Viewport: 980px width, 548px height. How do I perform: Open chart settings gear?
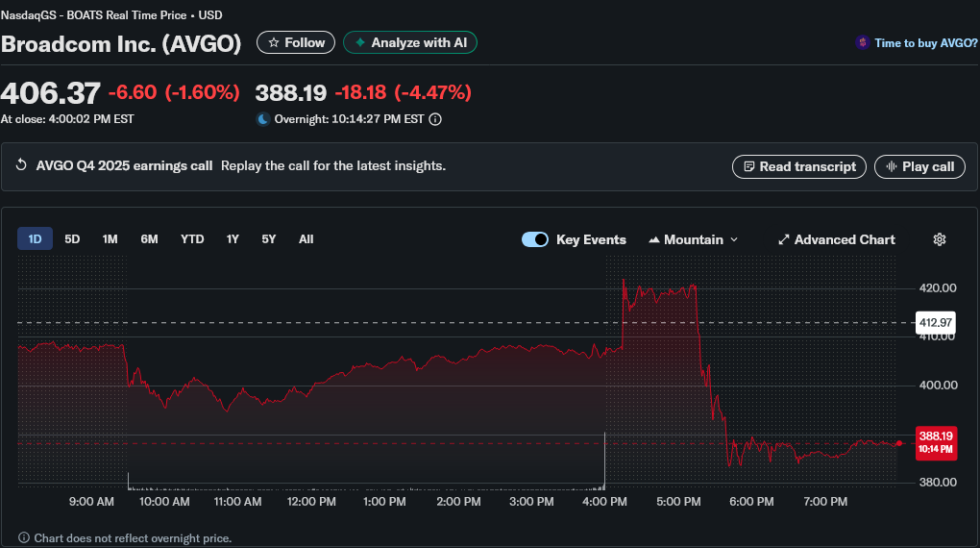(x=940, y=239)
